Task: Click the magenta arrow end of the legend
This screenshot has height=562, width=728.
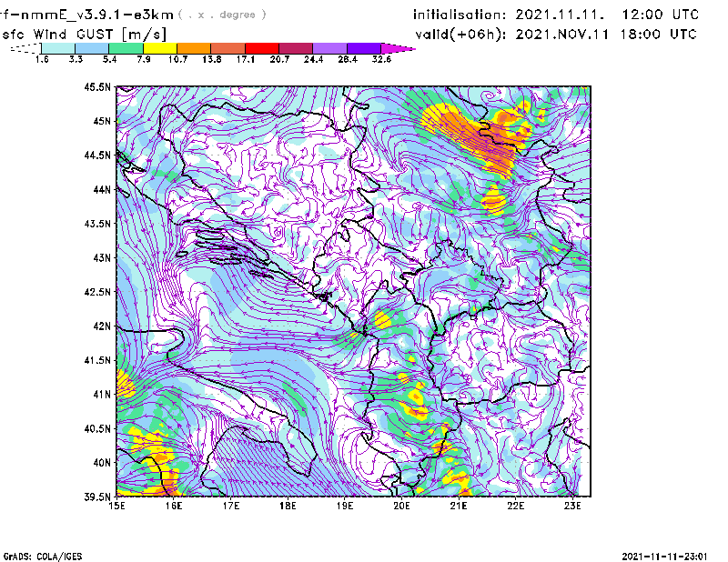Action: (x=398, y=48)
